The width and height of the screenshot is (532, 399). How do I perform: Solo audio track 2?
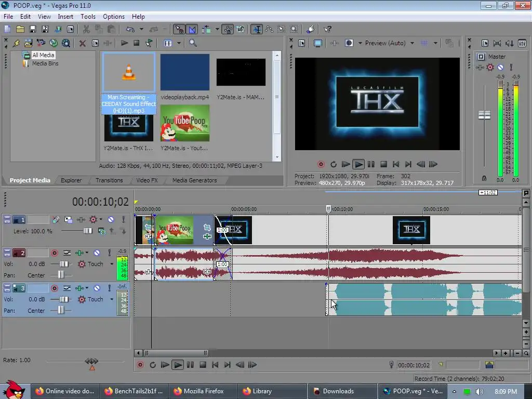point(109,253)
